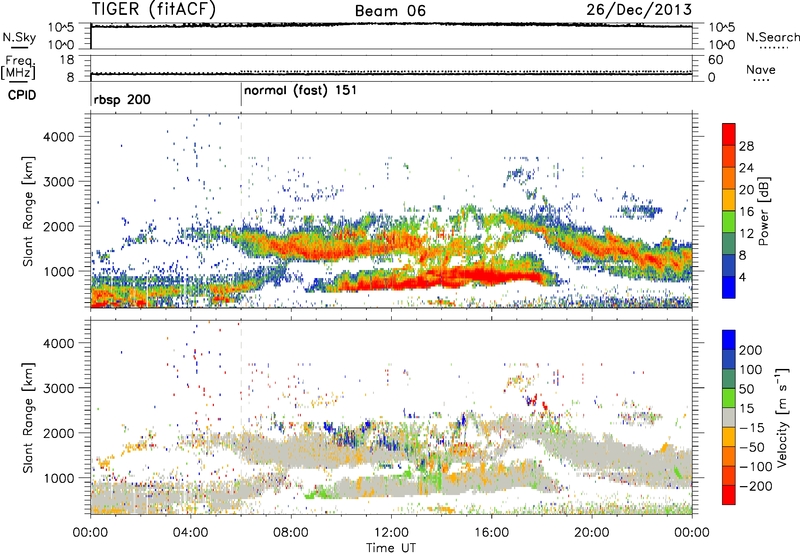
Task: Click the 24 label on Power colorbar
Action: pos(746,168)
